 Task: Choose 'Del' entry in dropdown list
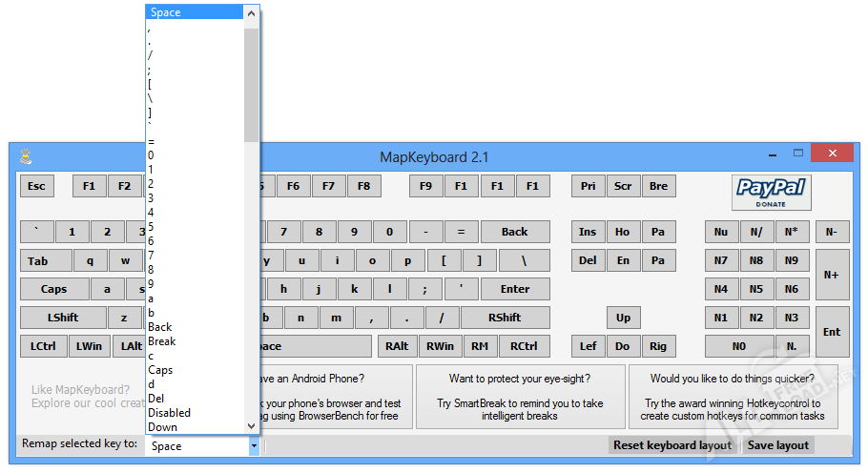[156, 399]
